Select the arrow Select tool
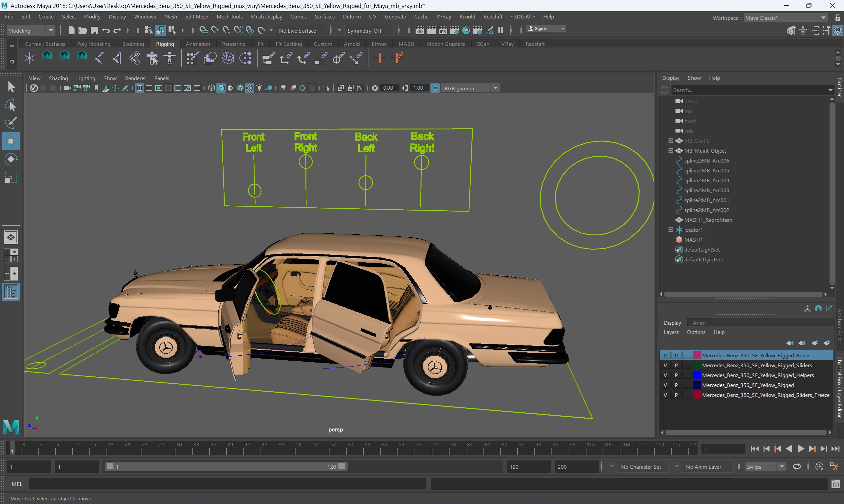 point(11,87)
